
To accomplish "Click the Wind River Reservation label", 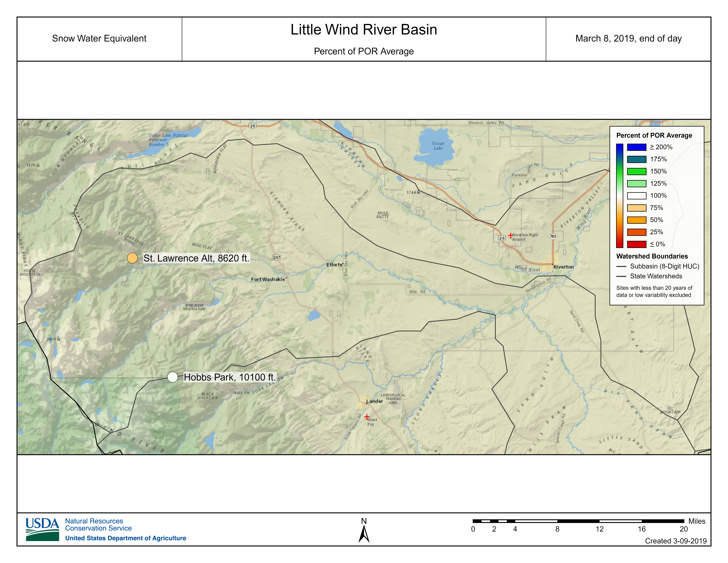I will pos(194,307).
